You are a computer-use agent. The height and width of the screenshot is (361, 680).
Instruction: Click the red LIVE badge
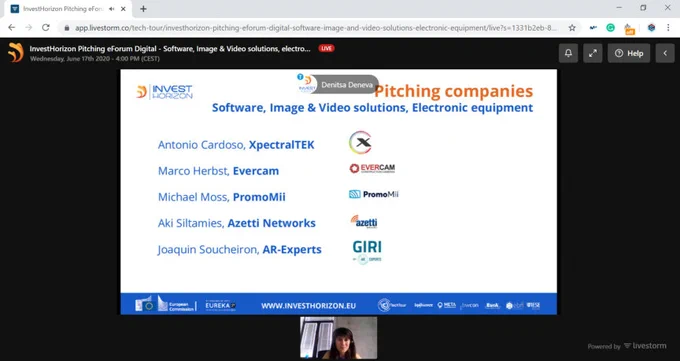(326, 48)
